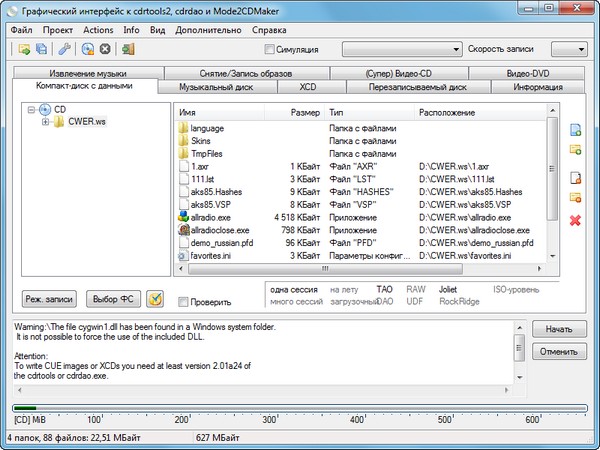The image size is (600, 450).
Task: Click the open project toolbar icon
Action: [x=24, y=49]
